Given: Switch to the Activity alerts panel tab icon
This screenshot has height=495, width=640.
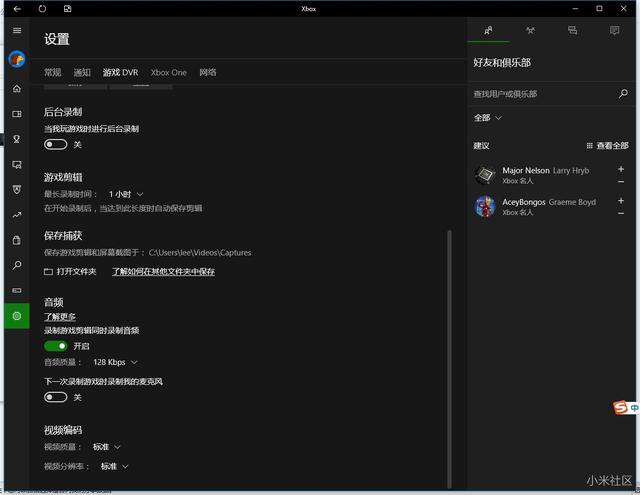Looking at the screenshot, I should [614, 31].
